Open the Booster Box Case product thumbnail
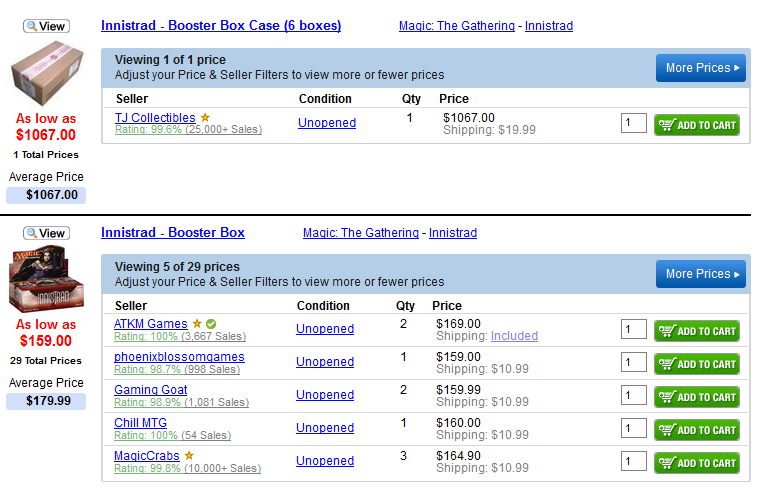This screenshot has height=490, width=758. point(47,73)
